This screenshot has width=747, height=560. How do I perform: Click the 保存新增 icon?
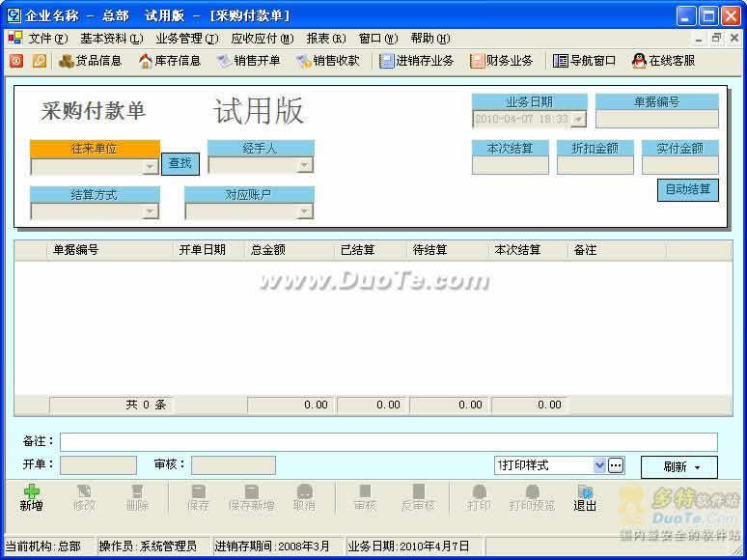[252, 498]
